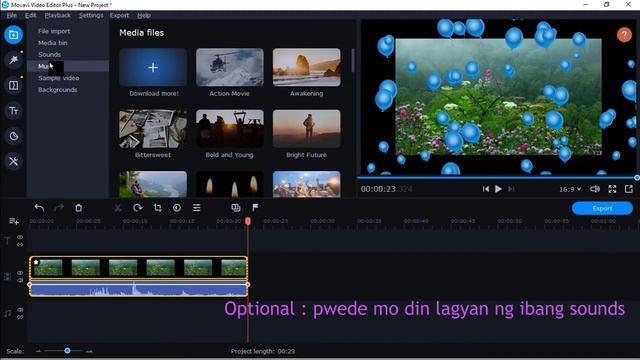The image size is (640, 360).
Task: Click the red playhead marker on timeline
Action: tap(248, 221)
